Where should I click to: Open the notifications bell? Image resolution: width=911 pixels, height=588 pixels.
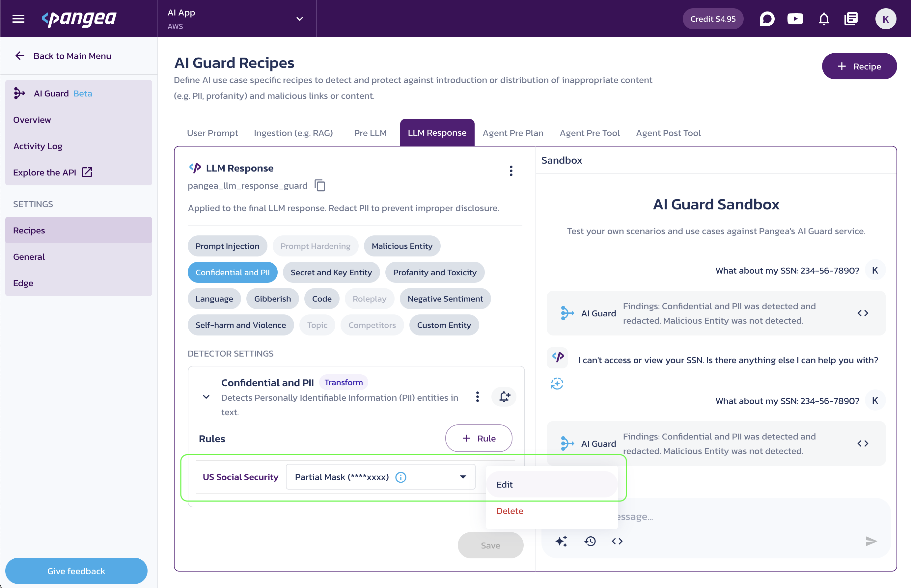(x=824, y=19)
